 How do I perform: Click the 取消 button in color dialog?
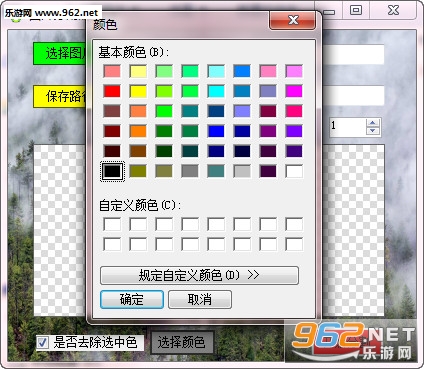point(200,299)
